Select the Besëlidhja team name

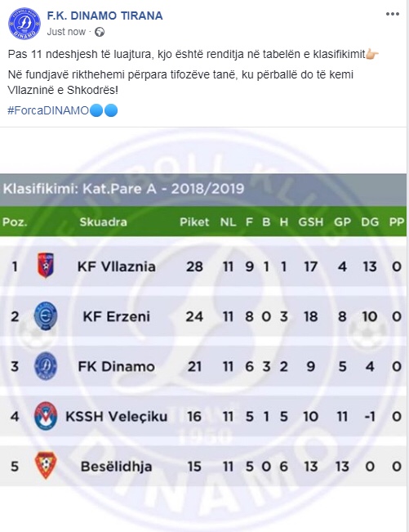point(116,467)
